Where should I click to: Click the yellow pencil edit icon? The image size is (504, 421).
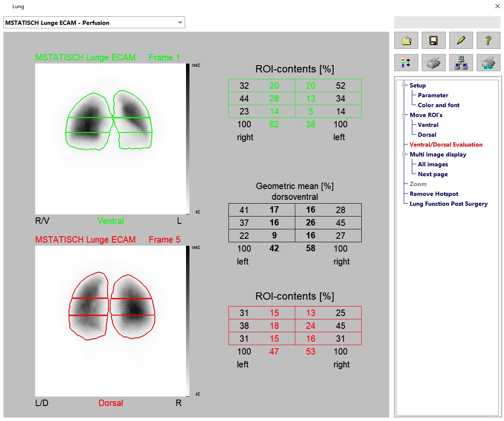tap(461, 40)
